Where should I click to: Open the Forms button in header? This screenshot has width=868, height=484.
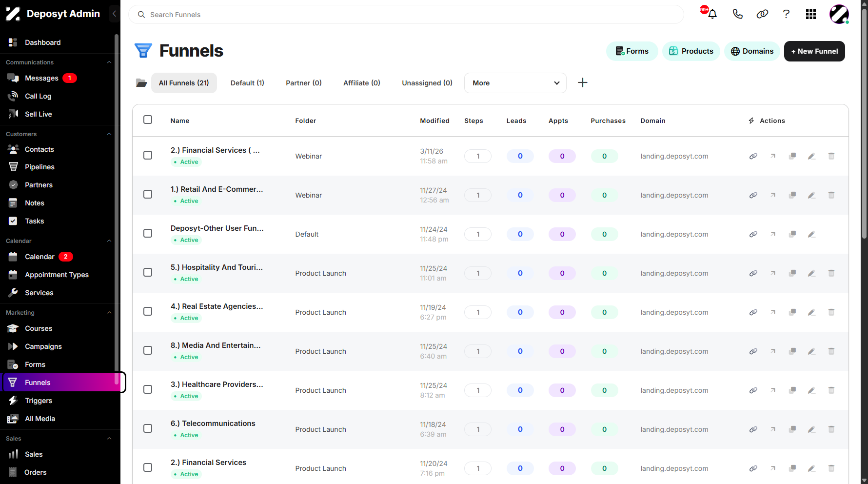632,51
